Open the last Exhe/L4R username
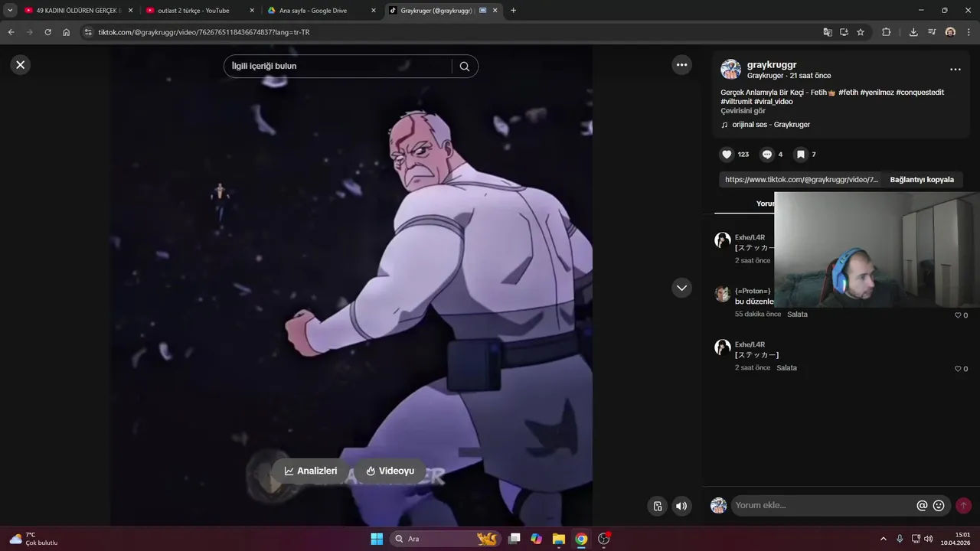This screenshot has width=980, height=551. click(750, 344)
